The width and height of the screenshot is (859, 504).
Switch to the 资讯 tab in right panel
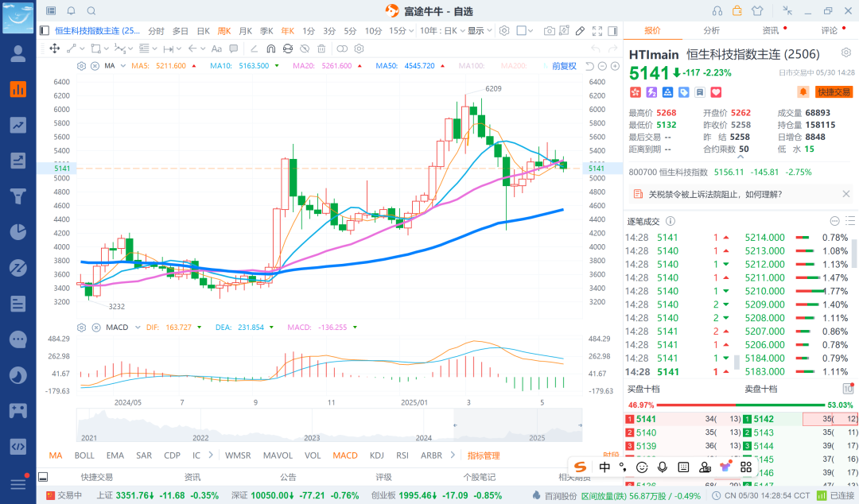click(770, 31)
